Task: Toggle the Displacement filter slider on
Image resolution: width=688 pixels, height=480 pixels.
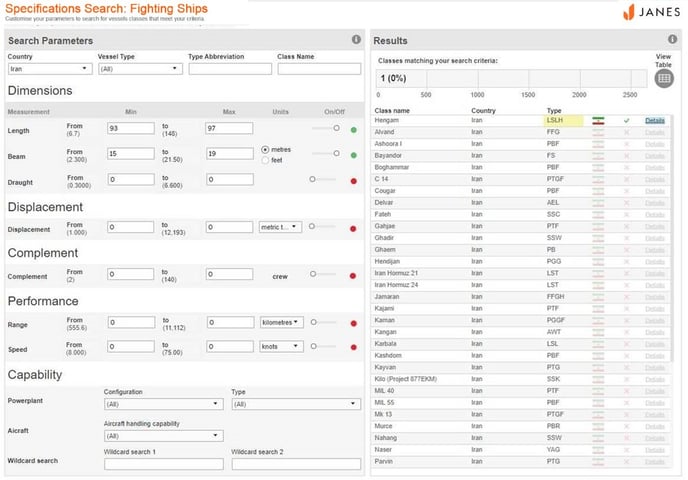Action: click(x=325, y=227)
